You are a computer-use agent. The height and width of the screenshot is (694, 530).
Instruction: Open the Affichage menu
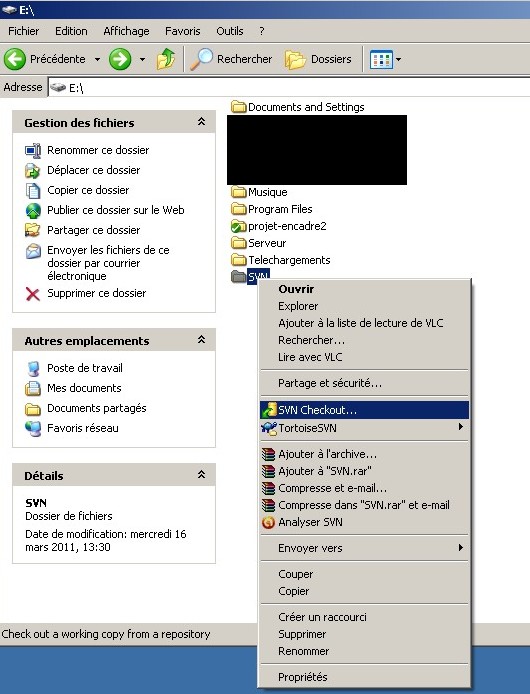point(126,31)
